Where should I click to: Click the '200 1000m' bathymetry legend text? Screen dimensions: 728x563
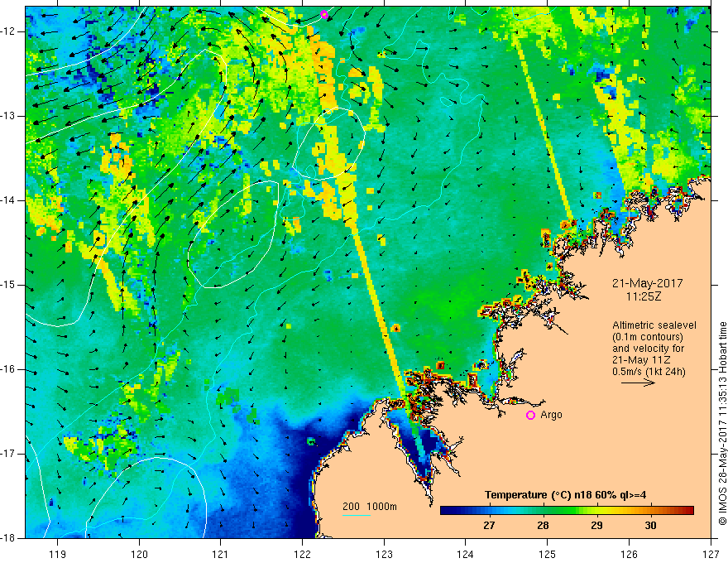pyautogui.click(x=370, y=507)
